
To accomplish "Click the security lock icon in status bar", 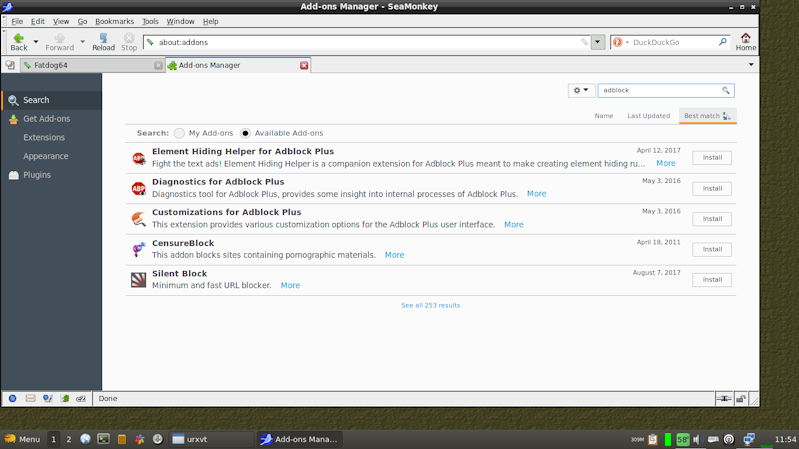I will pyautogui.click(x=741, y=399).
